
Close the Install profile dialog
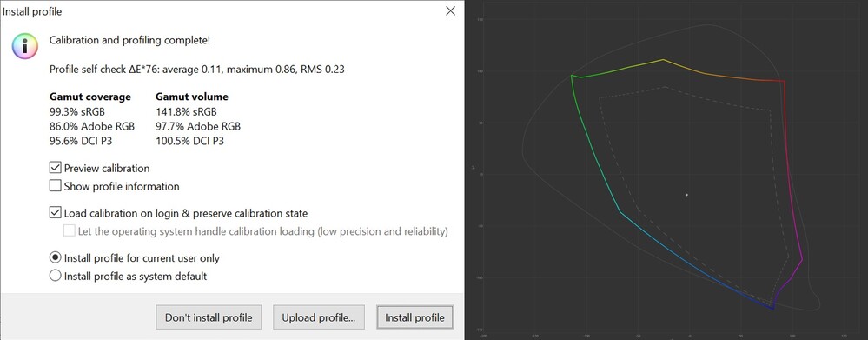pyautogui.click(x=450, y=11)
